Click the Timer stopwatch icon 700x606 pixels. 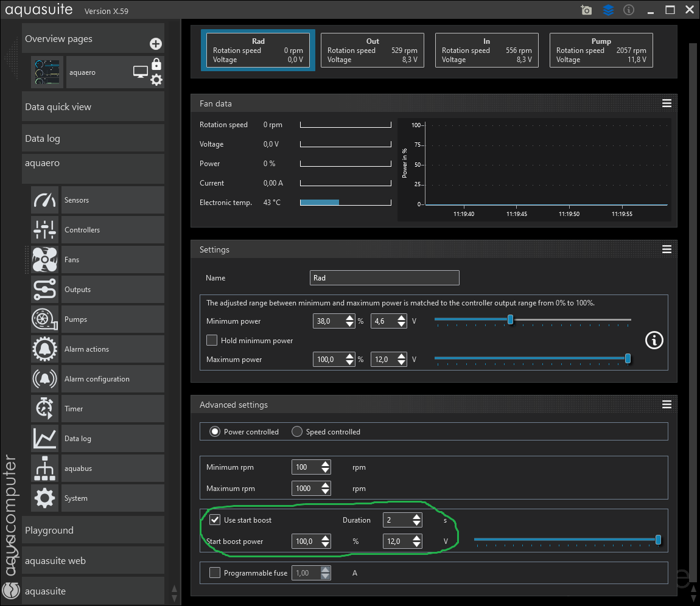45,409
